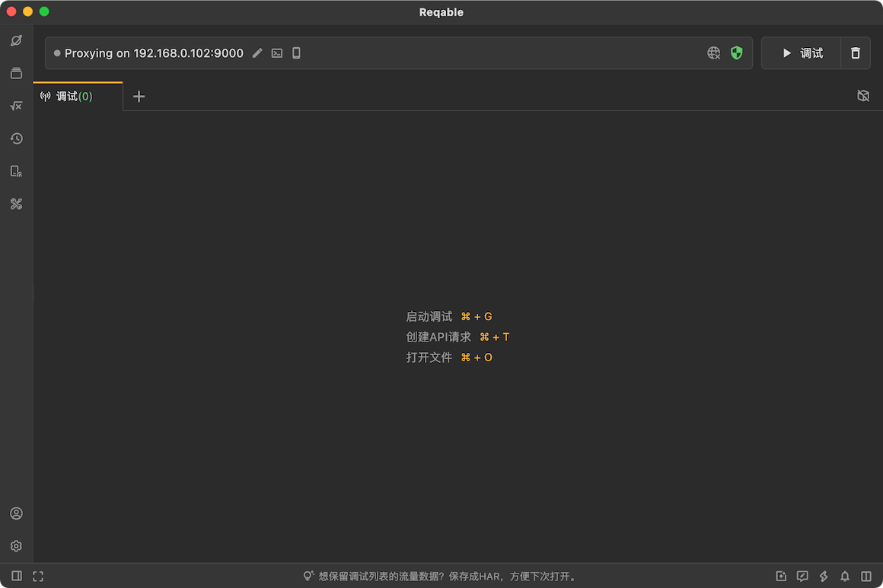Open the collections icon in the sidebar
883x588 pixels.
pyautogui.click(x=16, y=73)
